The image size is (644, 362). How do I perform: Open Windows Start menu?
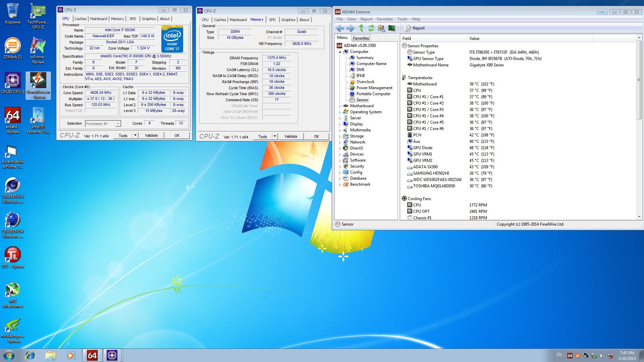(9, 355)
